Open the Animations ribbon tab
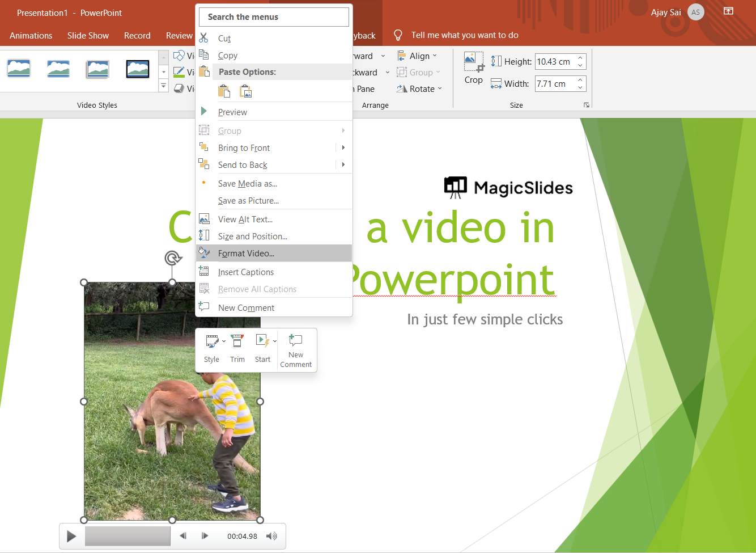Viewport: 756px width, 553px height. click(31, 35)
